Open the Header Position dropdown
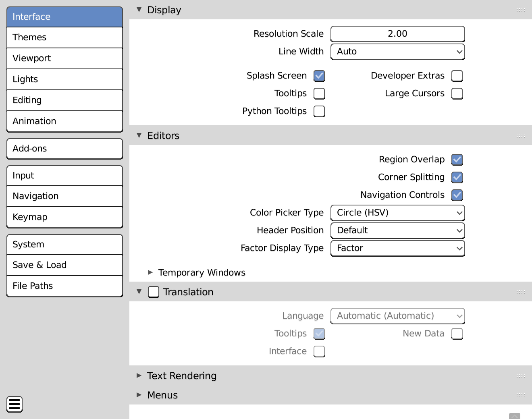The image size is (532, 419). (x=398, y=230)
